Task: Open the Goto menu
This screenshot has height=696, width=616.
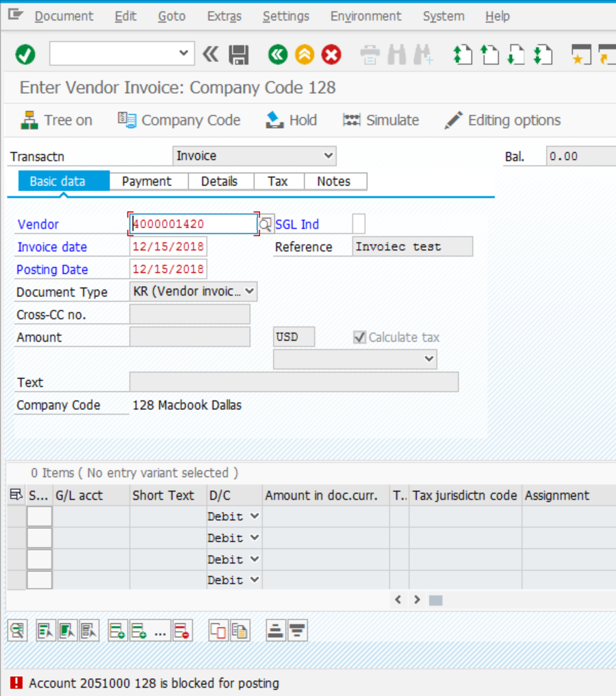Action: [x=172, y=16]
